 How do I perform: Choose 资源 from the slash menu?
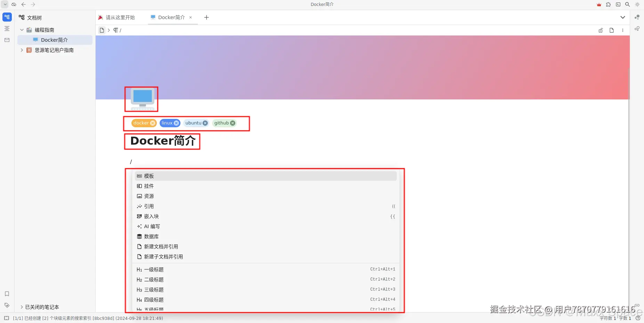[x=266, y=196]
